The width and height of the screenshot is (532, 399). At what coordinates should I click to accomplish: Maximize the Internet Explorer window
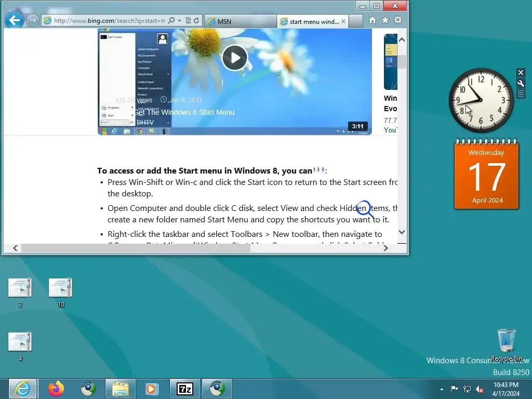point(377,5)
